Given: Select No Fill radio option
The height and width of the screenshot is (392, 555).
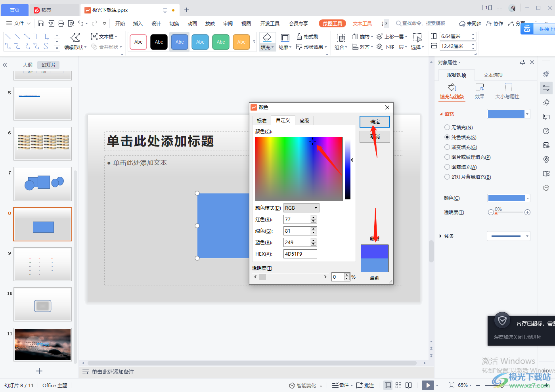Looking at the screenshot, I should [x=447, y=127].
